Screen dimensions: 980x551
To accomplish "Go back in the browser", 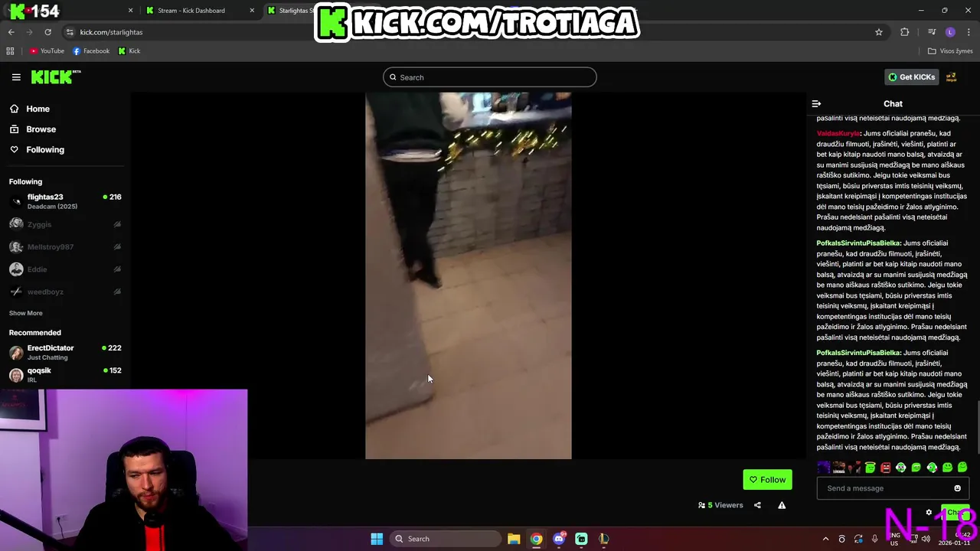I will coord(11,32).
